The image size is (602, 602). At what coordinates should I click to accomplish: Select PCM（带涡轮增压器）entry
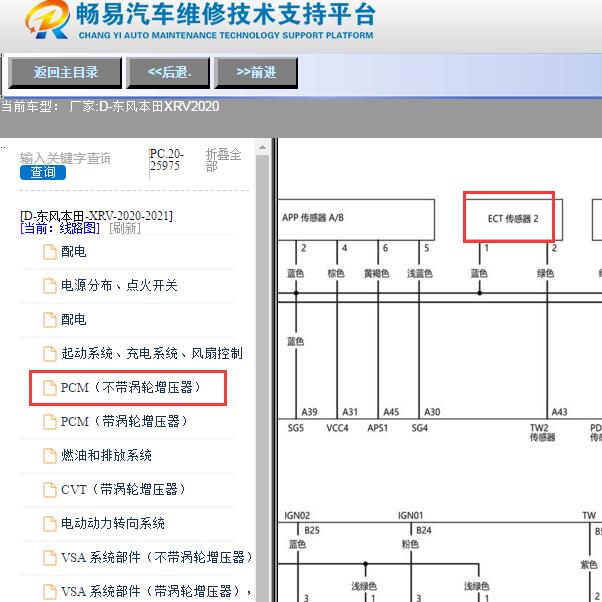point(124,422)
